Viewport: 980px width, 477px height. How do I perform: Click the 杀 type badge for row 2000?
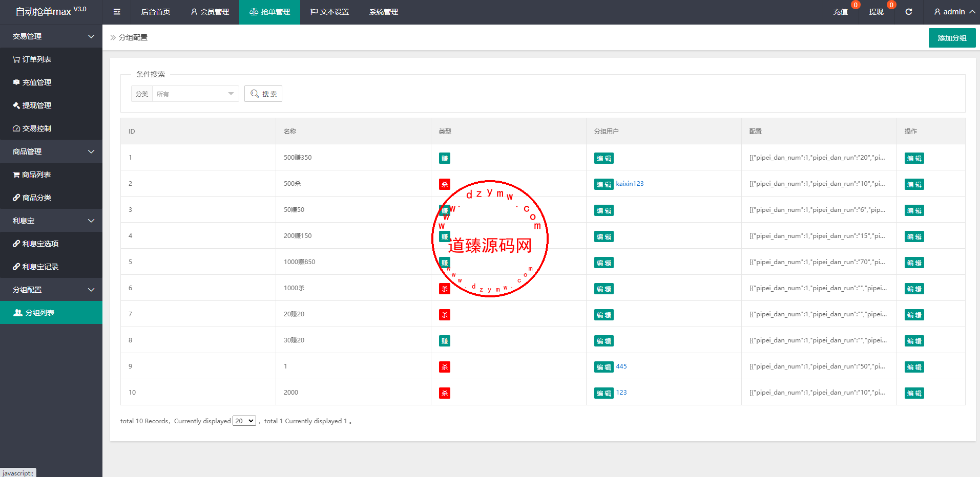(445, 393)
